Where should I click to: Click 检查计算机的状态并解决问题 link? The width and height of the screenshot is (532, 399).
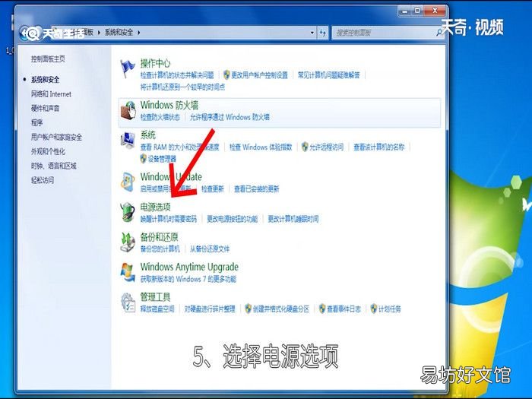pyautogui.click(x=177, y=75)
